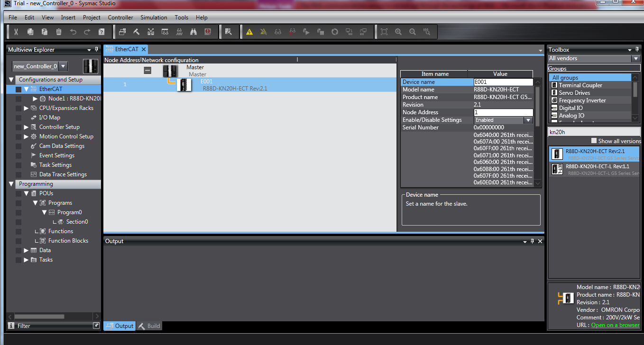Toggle the checkbox next to Programs
Viewport: 644px width, 345px height.
tap(18, 203)
